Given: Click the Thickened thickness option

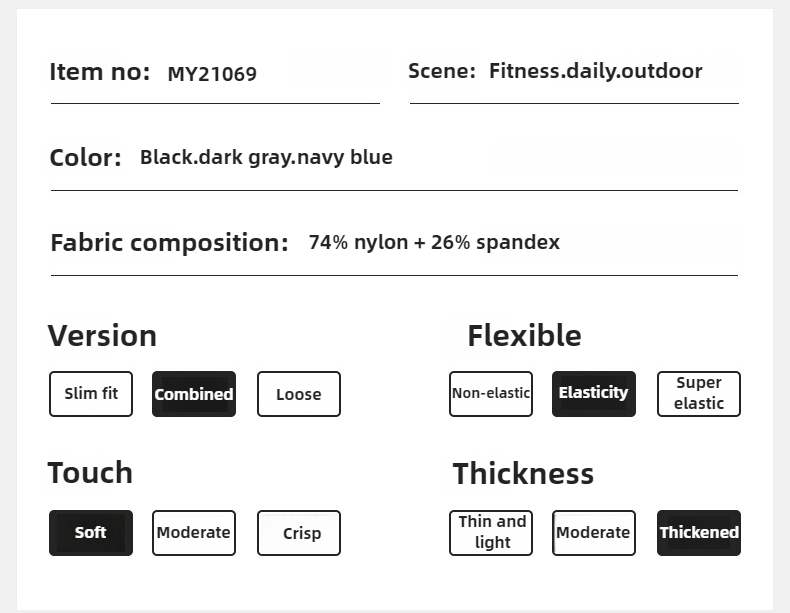Looking at the screenshot, I should tap(699, 532).
